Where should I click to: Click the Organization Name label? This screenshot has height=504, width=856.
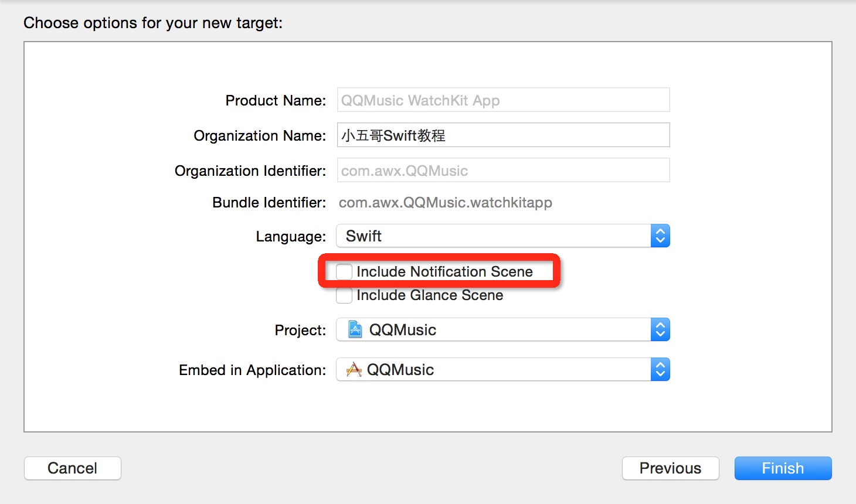click(x=260, y=135)
